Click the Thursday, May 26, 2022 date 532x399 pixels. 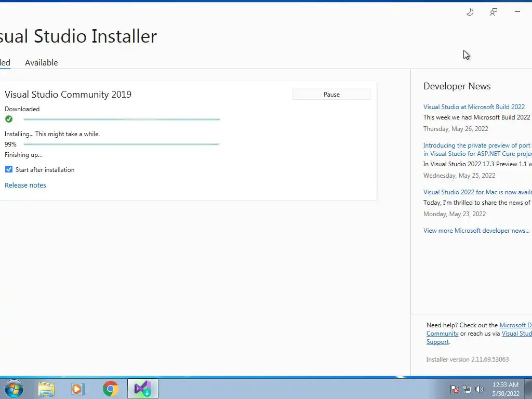(456, 129)
